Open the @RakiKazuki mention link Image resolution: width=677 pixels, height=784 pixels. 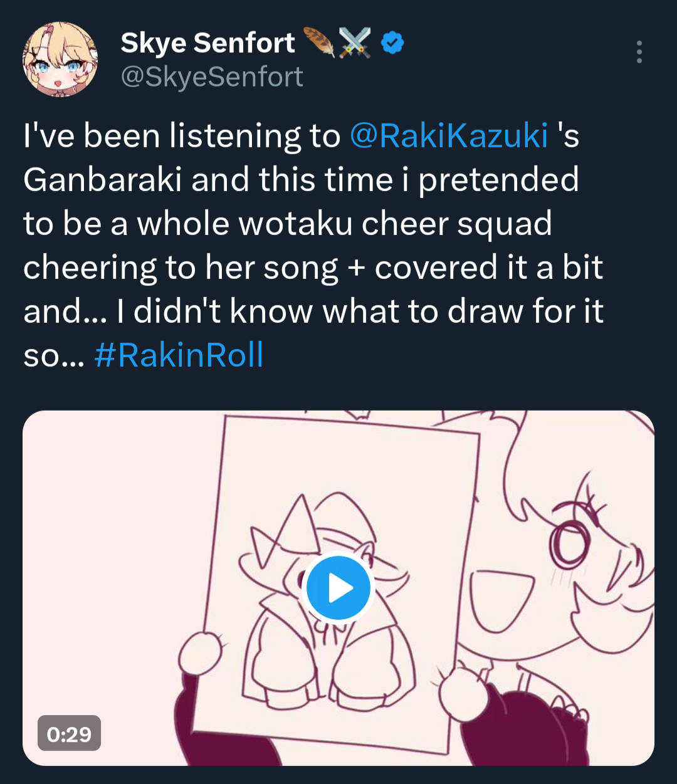(448, 136)
